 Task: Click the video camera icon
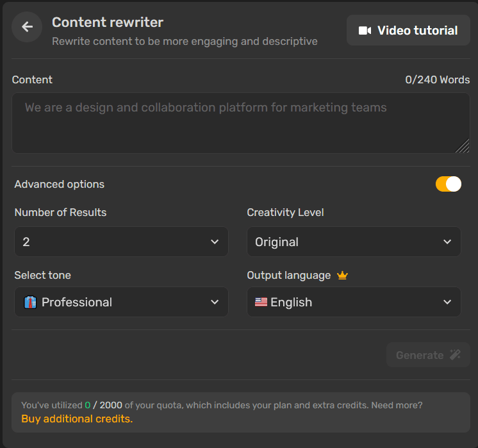coord(365,31)
